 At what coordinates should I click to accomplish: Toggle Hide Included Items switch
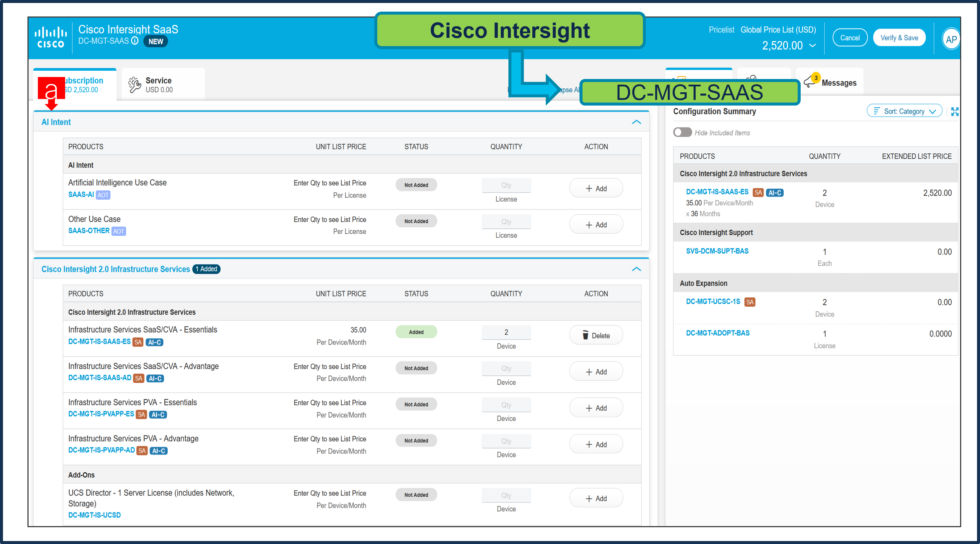click(x=682, y=132)
